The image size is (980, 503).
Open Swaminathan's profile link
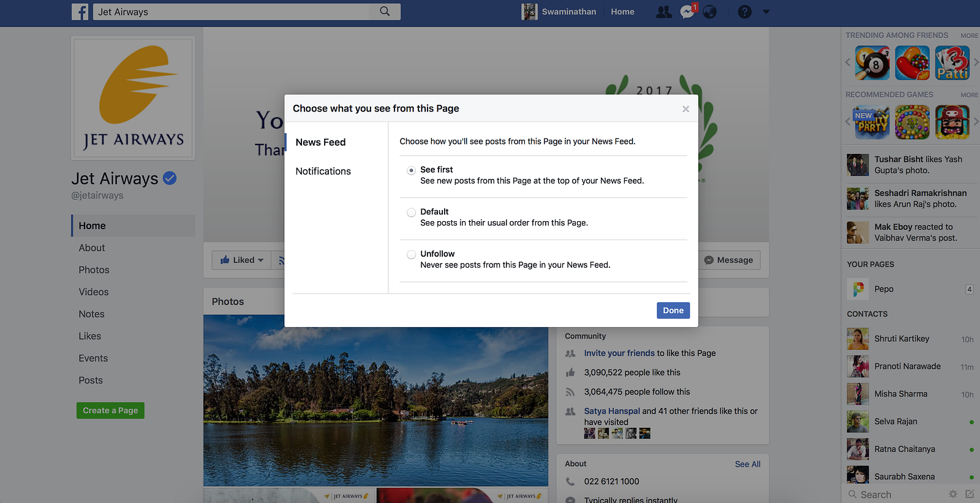tap(559, 12)
